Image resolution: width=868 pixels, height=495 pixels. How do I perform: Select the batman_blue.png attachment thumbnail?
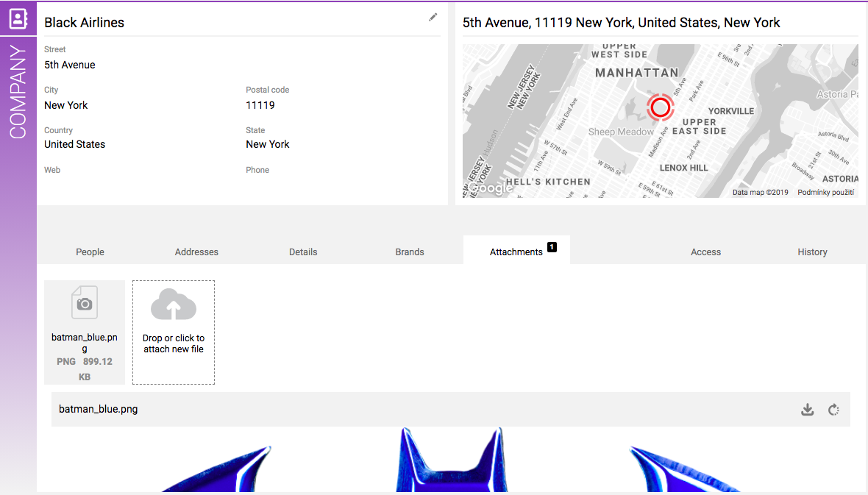click(x=85, y=332)
